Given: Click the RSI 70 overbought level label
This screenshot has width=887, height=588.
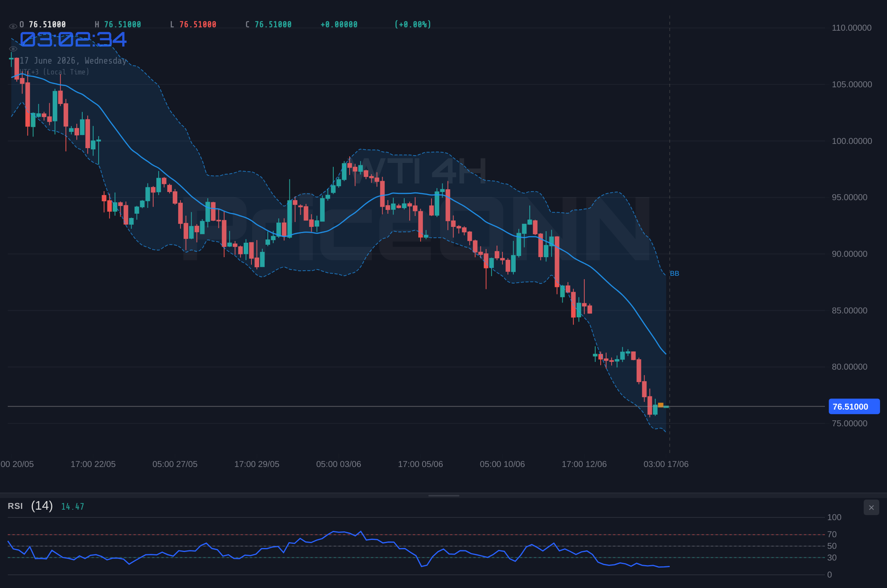Looking at the screenshot, I should [832, 534].
